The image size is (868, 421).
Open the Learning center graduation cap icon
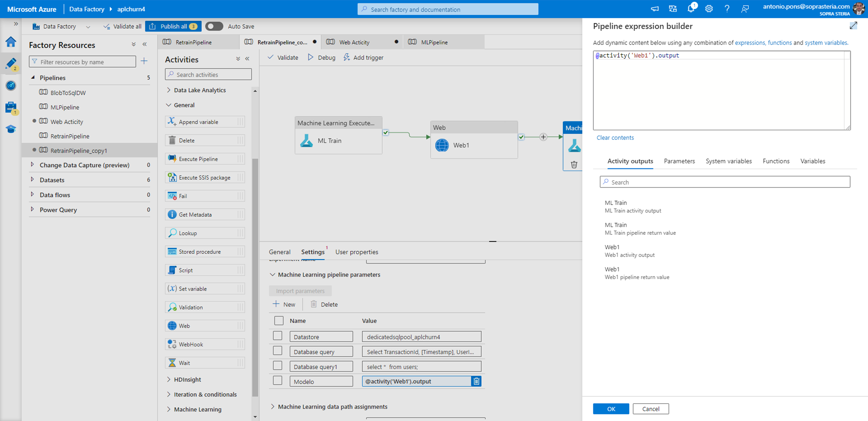[x=11, y=129]
